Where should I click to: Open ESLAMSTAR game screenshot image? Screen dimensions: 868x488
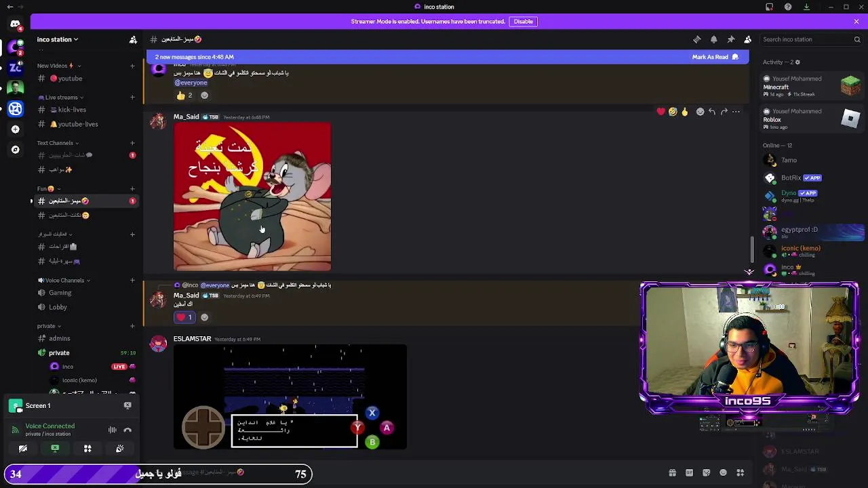(x=290, y=397)
